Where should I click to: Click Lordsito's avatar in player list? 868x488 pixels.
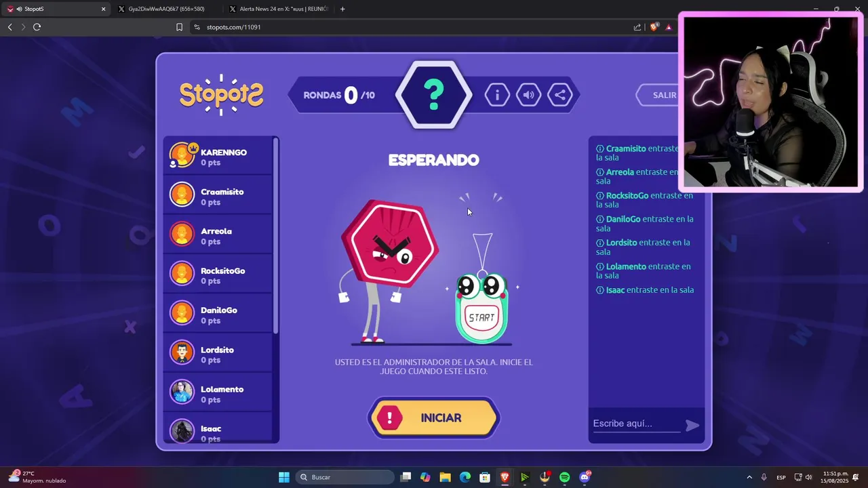[x=182, y=352]
